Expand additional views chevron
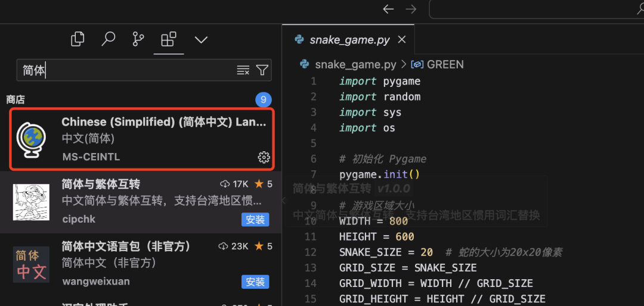 [x=201, y=40]
